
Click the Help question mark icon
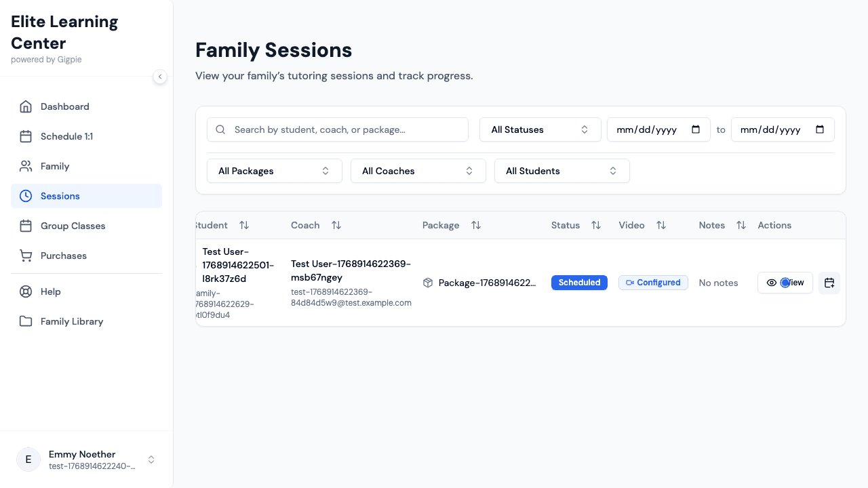tap(26, 291)
